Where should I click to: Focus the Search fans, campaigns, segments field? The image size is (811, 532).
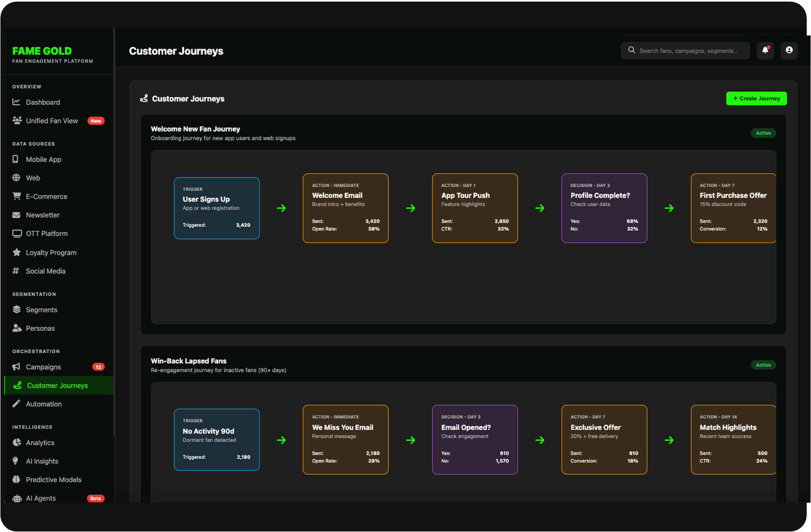(685, 51)
